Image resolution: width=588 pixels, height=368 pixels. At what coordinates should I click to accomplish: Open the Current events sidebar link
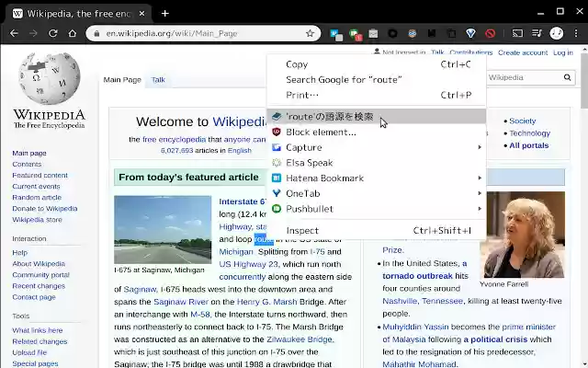36,186
